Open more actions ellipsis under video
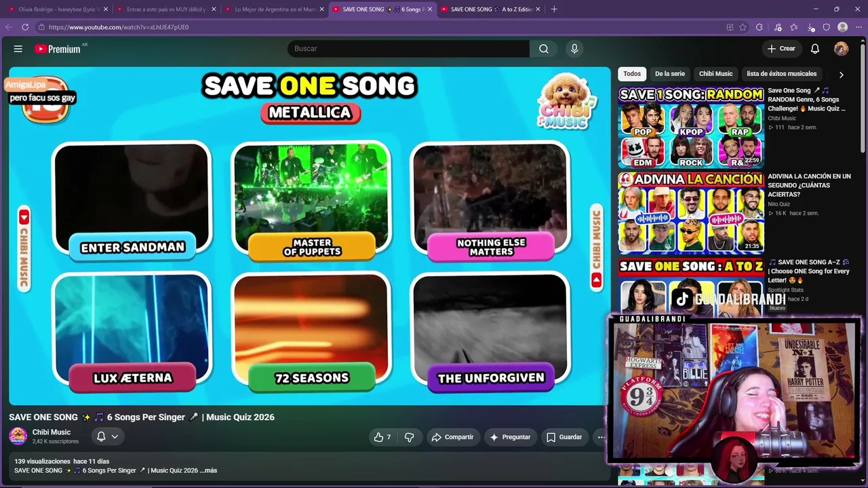Viewport: 868px width, 488px height. [x=601, y=437]
